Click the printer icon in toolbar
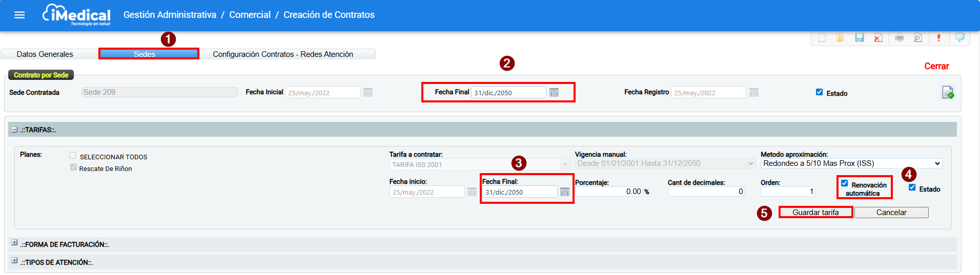The height and width of the screenshot is (275, 980). click(x=900, y=38)
